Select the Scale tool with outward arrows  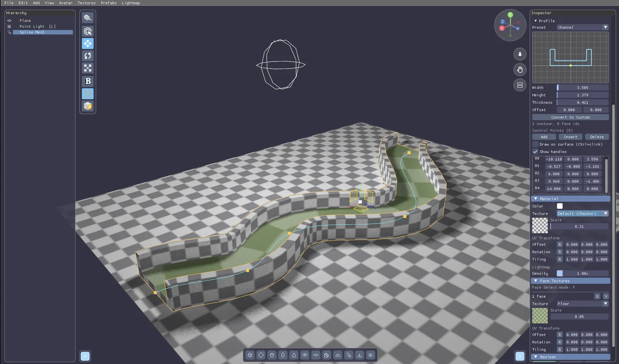88,68
